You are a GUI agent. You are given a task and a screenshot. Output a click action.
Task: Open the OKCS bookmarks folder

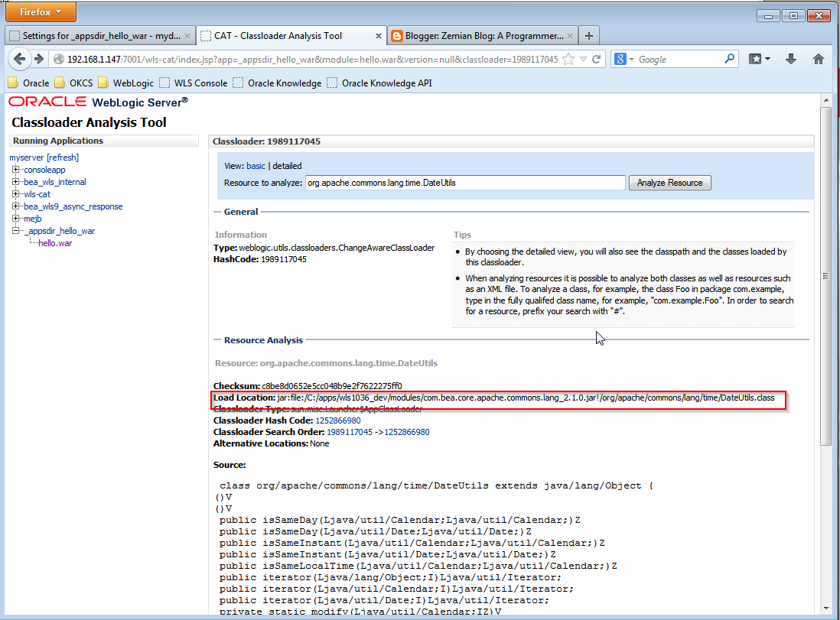coord(74,83)
